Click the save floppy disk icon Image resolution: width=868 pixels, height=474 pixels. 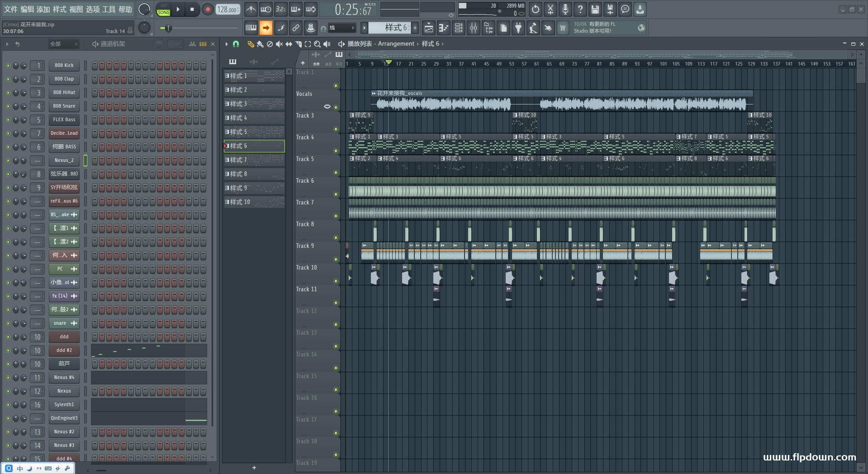[595, 9]
